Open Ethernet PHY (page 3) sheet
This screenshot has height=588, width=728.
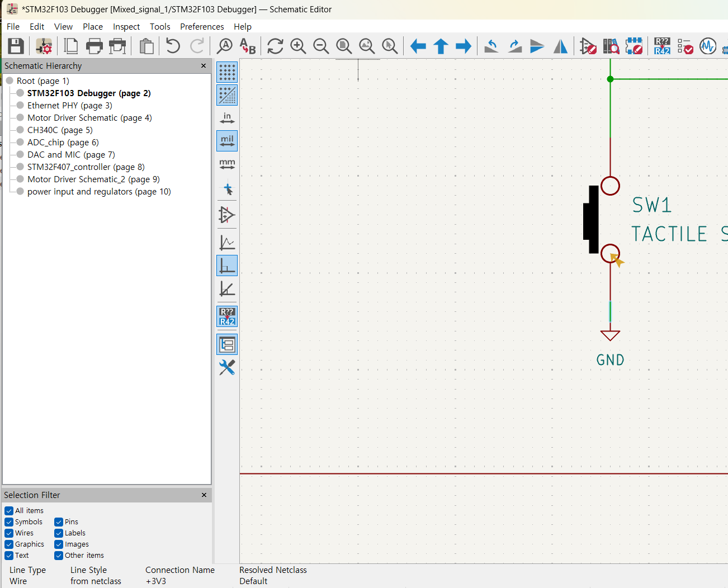point(70,106)
